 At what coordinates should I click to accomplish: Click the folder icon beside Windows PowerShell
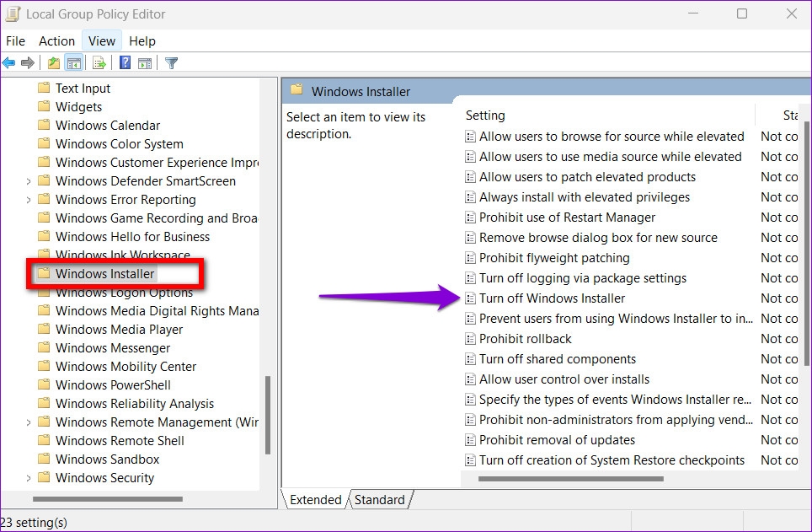44,384
